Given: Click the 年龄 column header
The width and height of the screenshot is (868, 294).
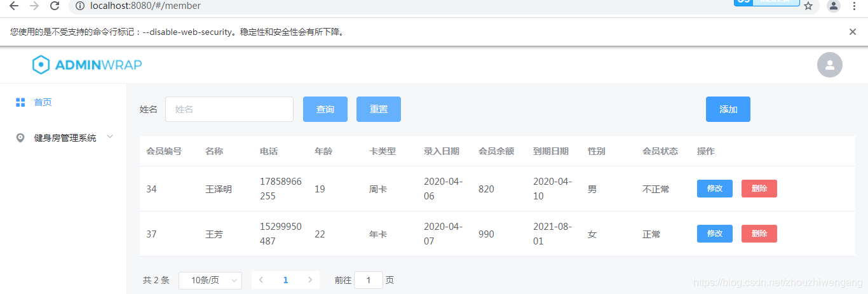Looking at the screenshot, I should (323, 151).
